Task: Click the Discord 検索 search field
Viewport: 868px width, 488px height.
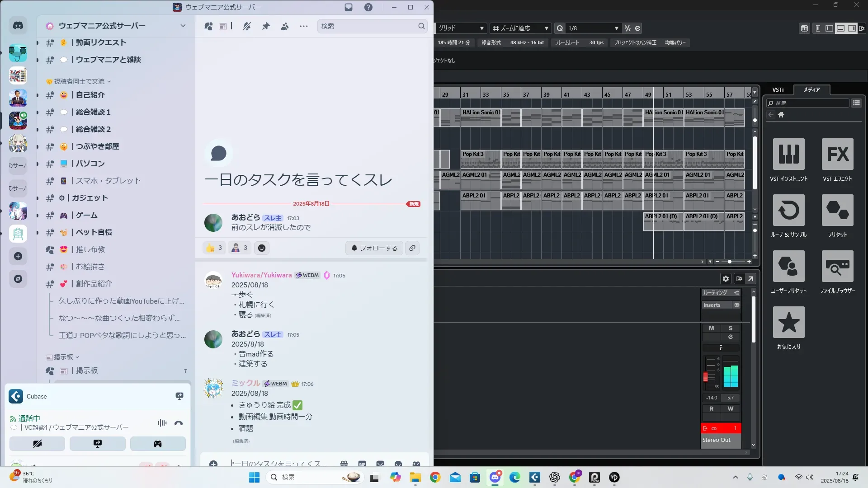Action: 368,26
